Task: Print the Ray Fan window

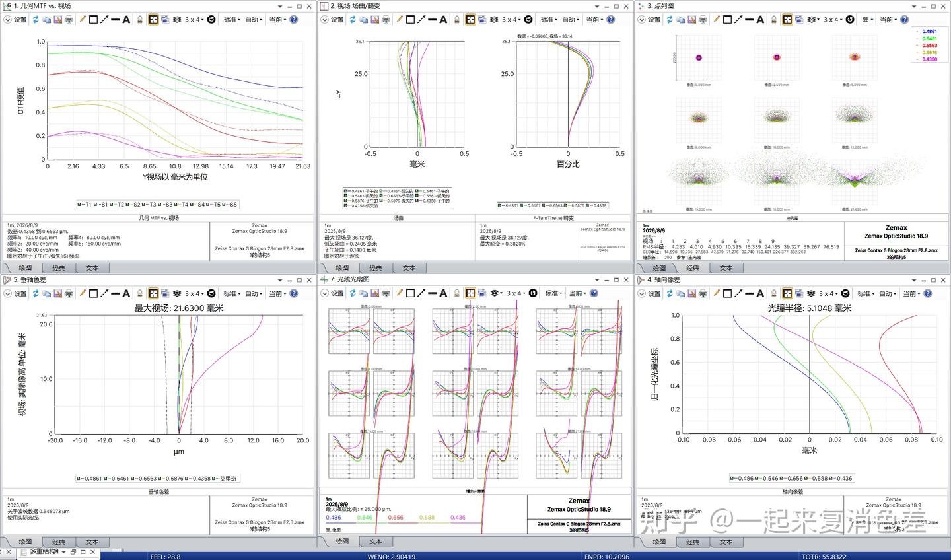Action: pyautogui.click(x=386, y=293)
